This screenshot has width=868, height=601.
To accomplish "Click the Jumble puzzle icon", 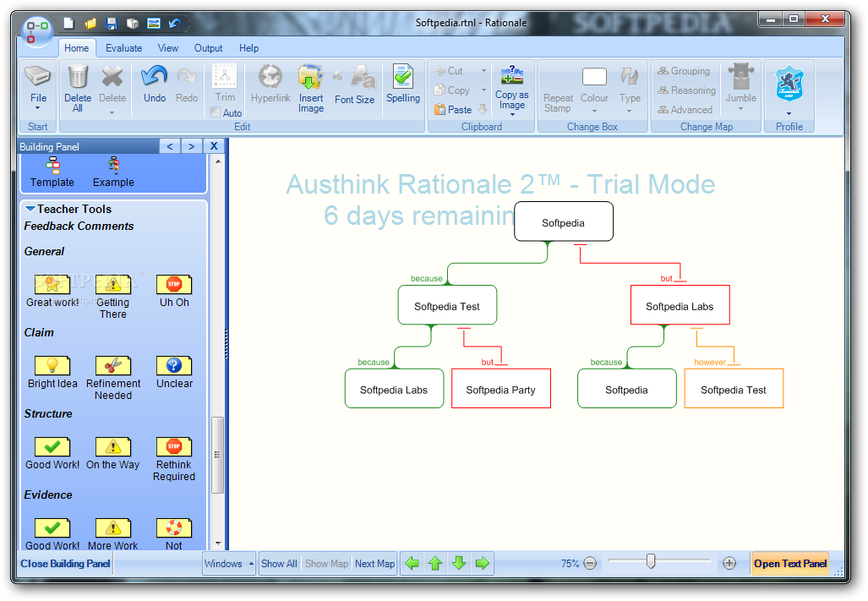I will point(740,76).
